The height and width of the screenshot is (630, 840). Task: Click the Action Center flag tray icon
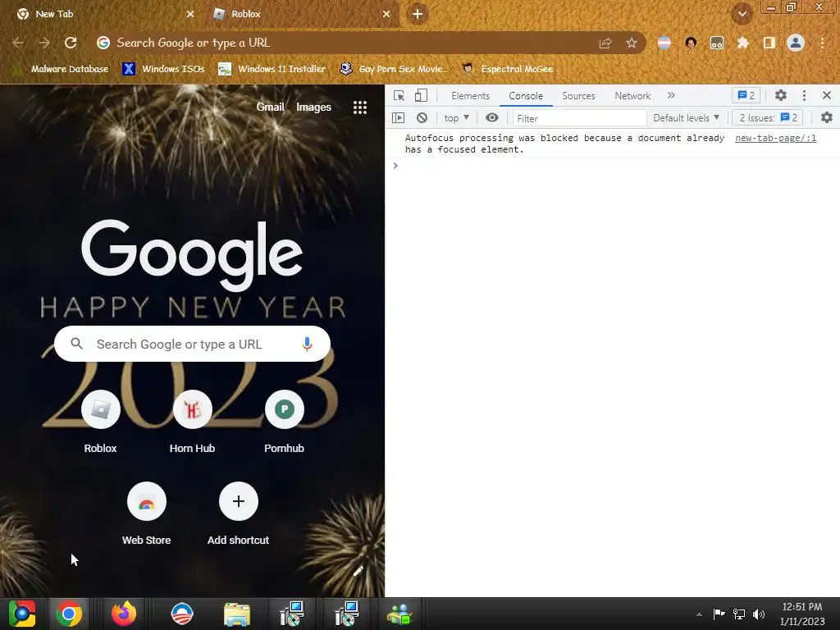pos(719,614)
